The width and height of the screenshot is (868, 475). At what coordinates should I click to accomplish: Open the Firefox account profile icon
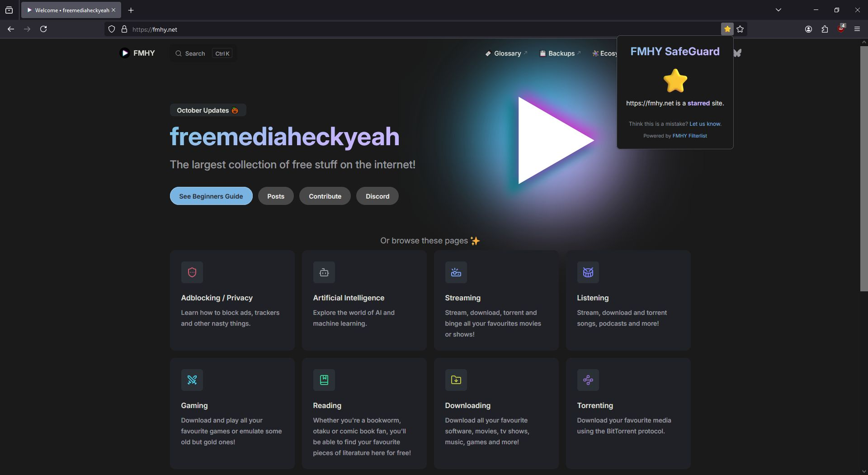808,29
